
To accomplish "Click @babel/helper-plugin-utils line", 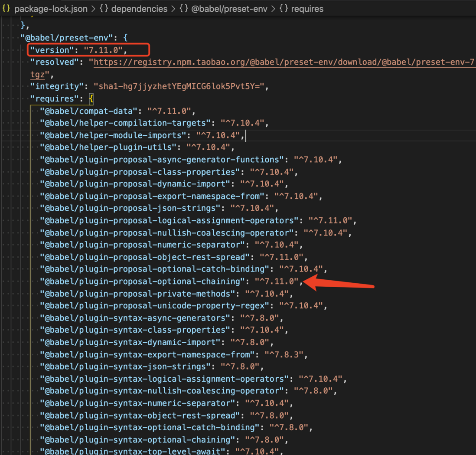I will [x=137, y=147].
